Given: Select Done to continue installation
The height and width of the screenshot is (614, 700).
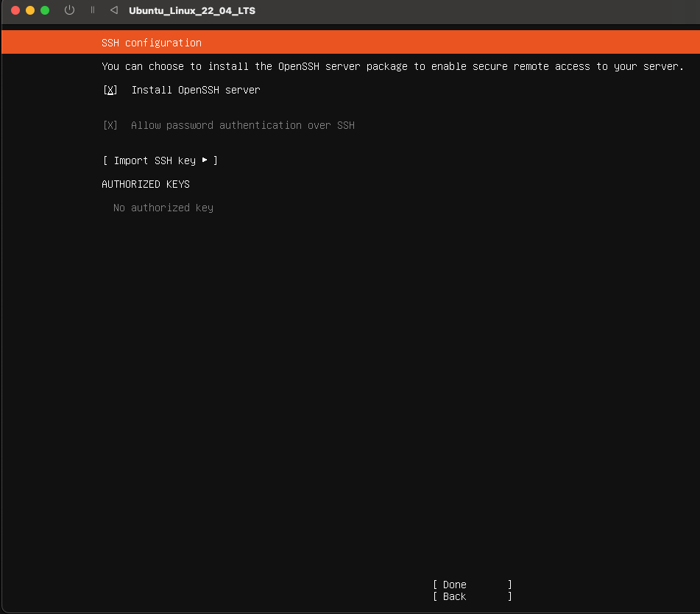Looking at the screenshot, I should [473, 585].
